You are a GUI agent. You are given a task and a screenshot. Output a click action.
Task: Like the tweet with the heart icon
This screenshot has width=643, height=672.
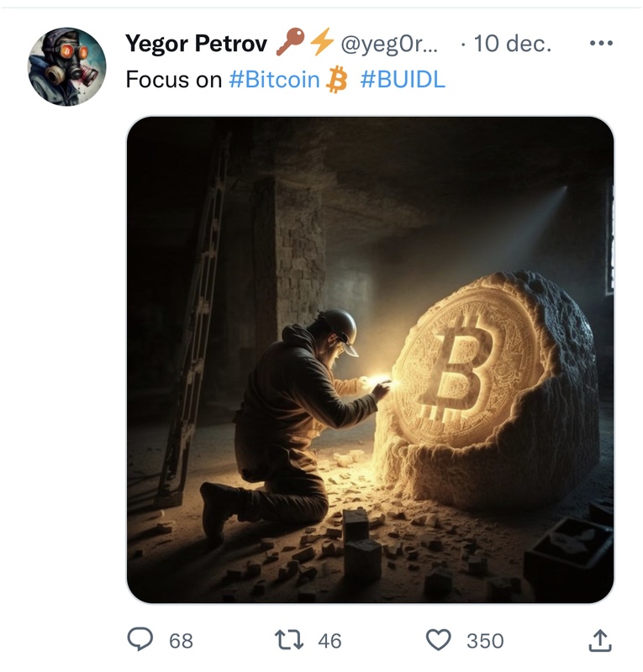pos(439,640)
